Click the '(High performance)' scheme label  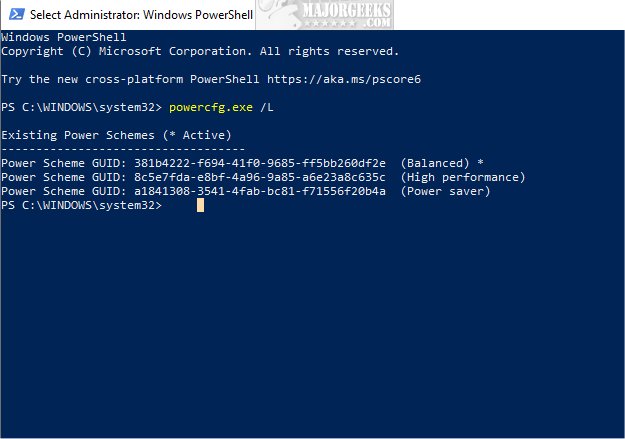pyautogui.click(x=463, y=177)
